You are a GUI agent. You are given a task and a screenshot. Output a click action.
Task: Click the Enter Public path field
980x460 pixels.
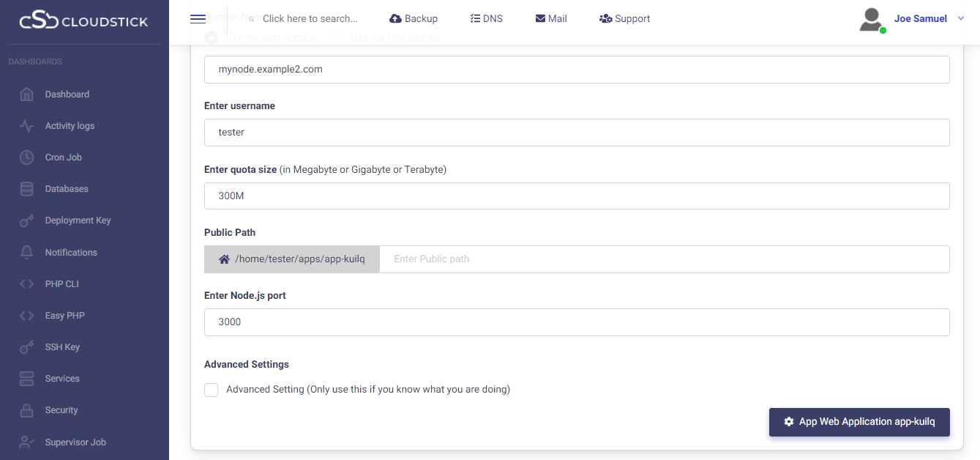[664, 259]
